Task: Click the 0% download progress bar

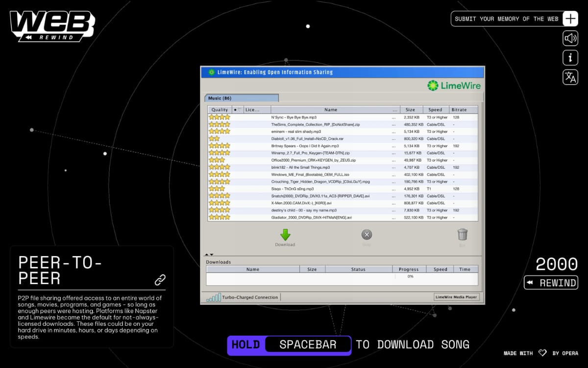Action: click(410, 277)
